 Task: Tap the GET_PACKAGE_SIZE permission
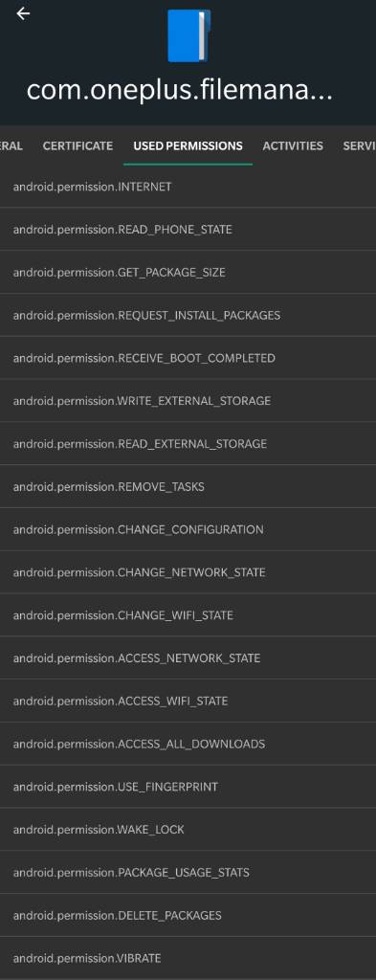[188, 273]
